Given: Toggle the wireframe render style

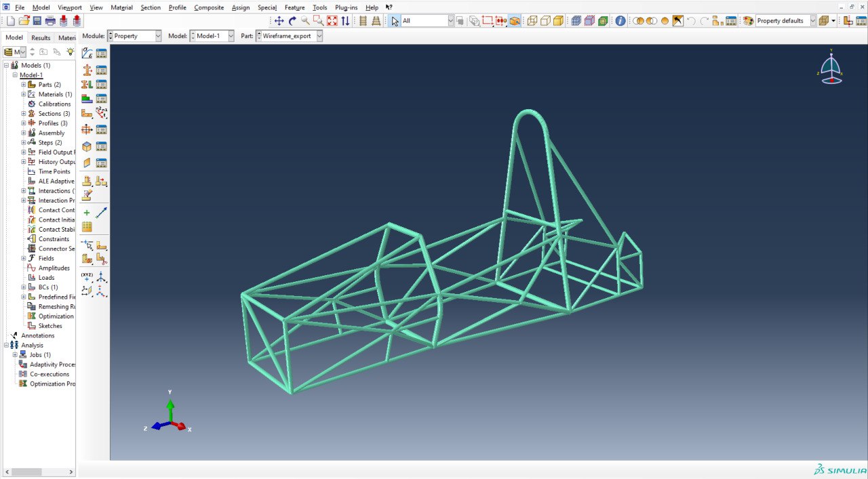Looking at the screenshot, I should pyautogui.click(x=532, y=21).
